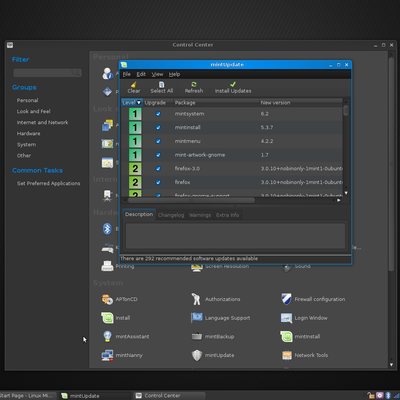The image size is (400, 400).
Task: Open the Edit menu in mintUpdate
Action: 141,74
